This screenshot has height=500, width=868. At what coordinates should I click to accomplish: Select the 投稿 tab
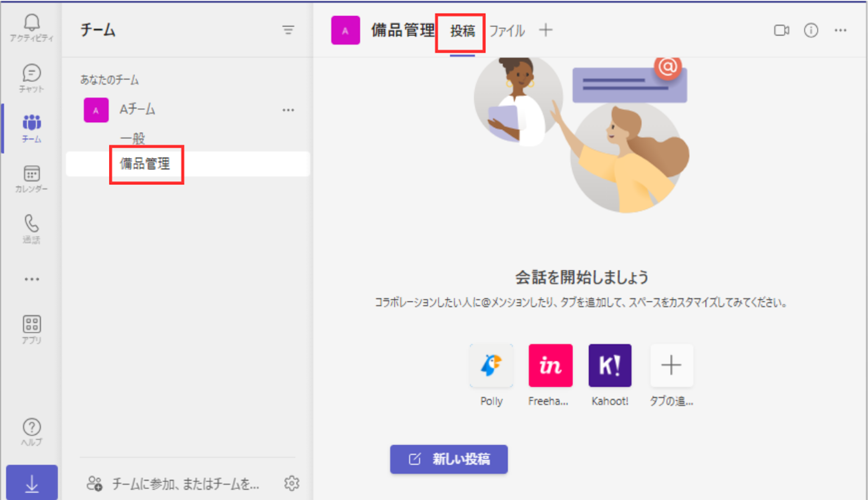[x=462, y=31]
